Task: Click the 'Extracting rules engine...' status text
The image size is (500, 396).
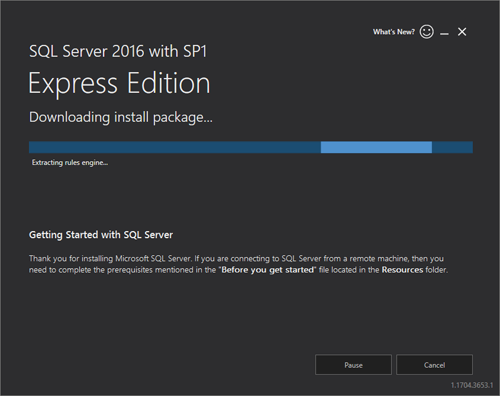Action: pyautogui.click(x=70, y=163)
